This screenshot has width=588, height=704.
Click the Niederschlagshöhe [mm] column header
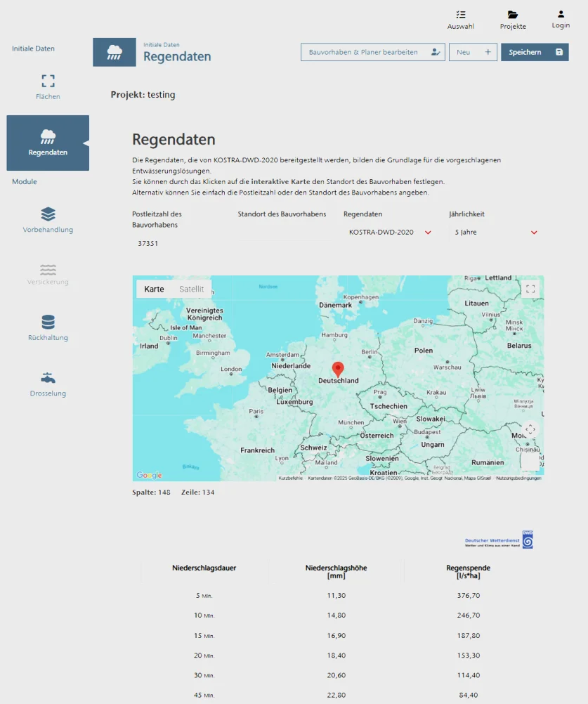(337, 571)
